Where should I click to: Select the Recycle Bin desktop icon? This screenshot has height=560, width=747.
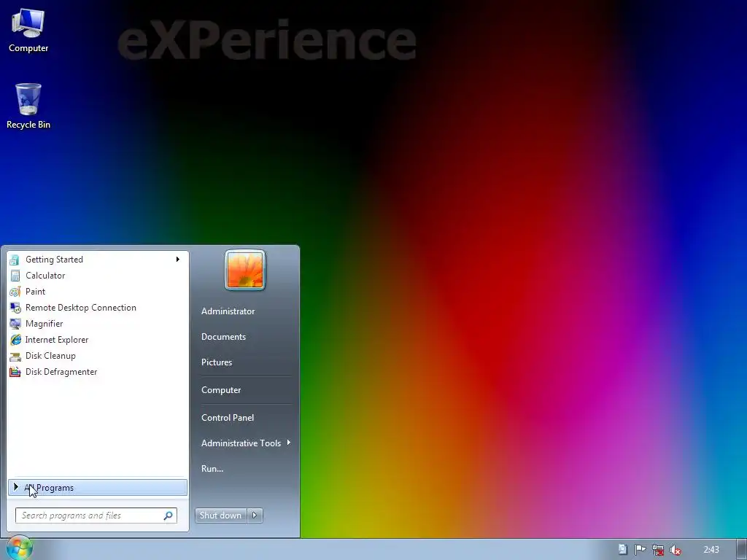click(28, 106)
